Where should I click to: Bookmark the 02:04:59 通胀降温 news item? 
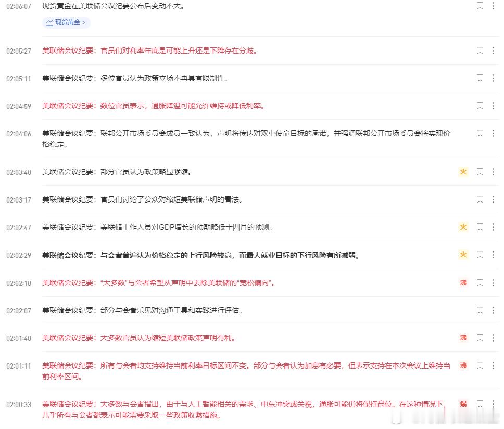pos(480,106)
